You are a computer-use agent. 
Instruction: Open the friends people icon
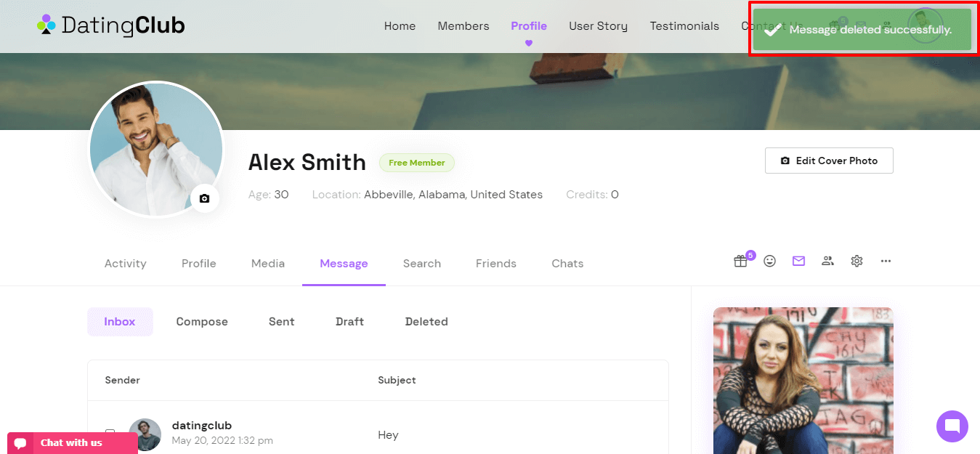point(827,261)
